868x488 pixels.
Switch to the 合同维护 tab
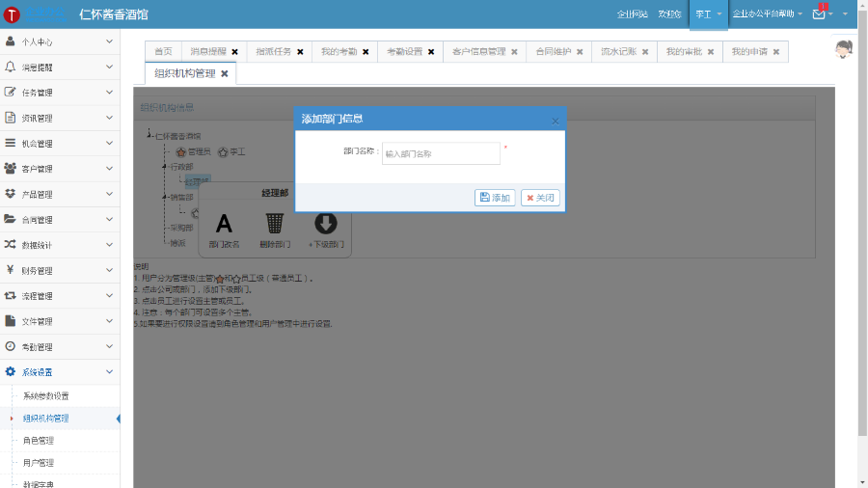pos(553,51)
